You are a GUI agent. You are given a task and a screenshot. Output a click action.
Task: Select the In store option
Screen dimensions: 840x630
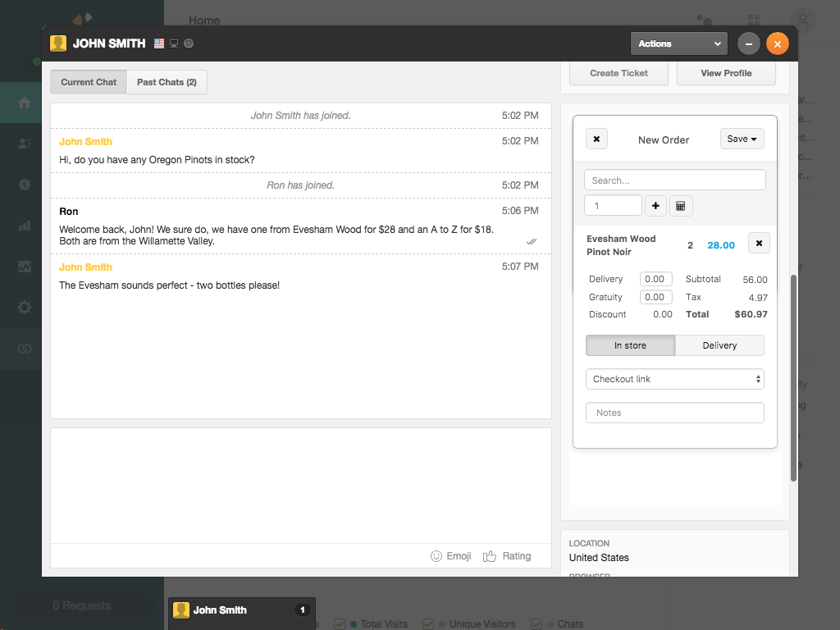tap(630, 345)
